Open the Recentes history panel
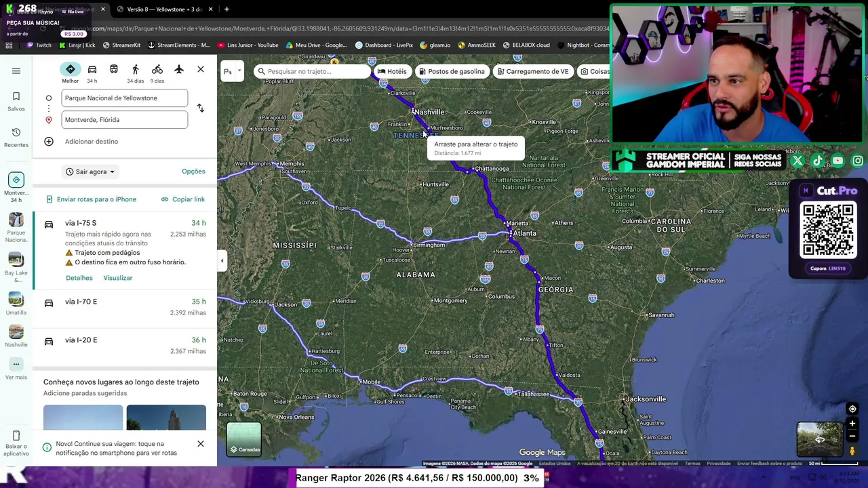 pyautogui.click(x=16, y=137)
